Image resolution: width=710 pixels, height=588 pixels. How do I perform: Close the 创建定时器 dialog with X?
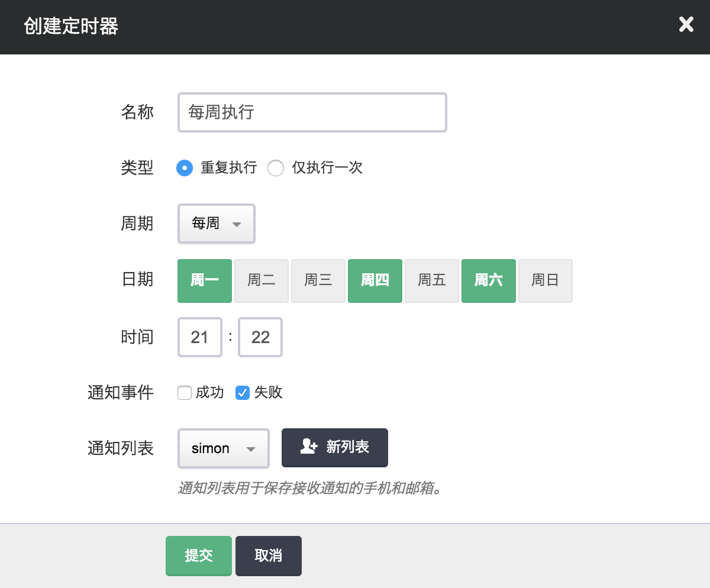(x=686, y=25)
